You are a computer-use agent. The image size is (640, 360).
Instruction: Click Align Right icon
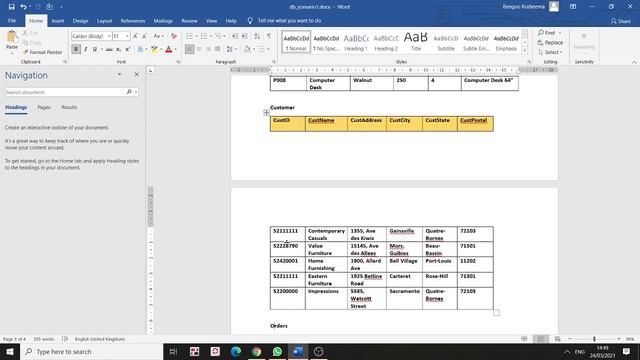tap(209, 49)
